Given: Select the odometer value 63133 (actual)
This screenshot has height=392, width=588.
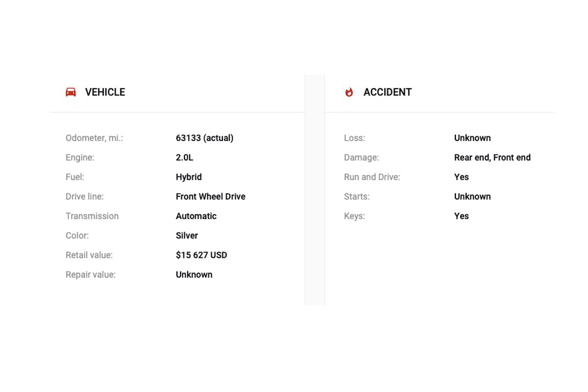Looking at the screenshot, I should pyautogui.click(x=205, y=138).
